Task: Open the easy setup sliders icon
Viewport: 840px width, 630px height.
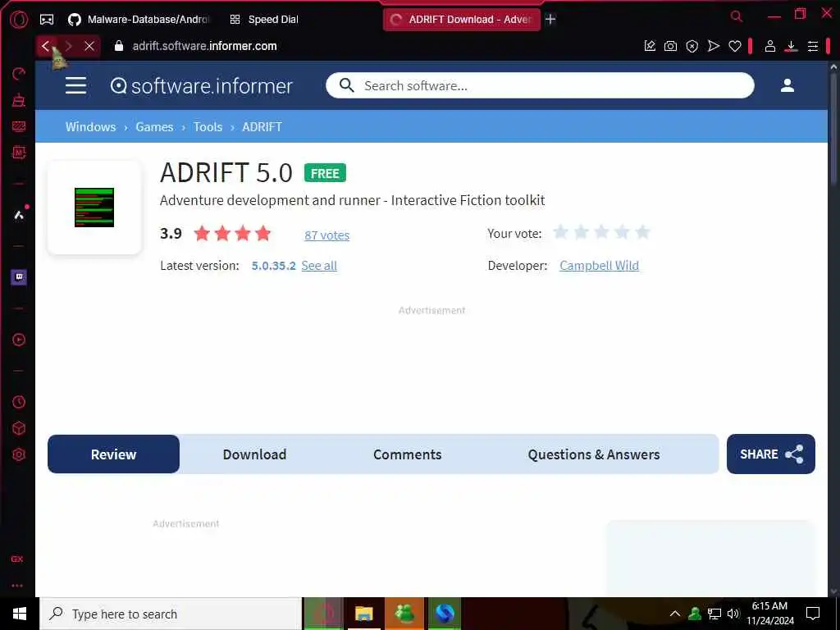Action: [x=813, y=46]
